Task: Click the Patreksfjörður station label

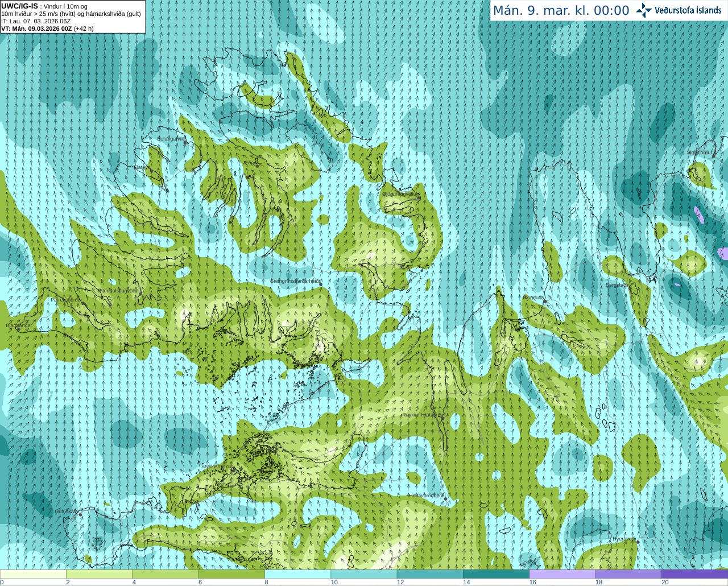Action: point(66,299)
